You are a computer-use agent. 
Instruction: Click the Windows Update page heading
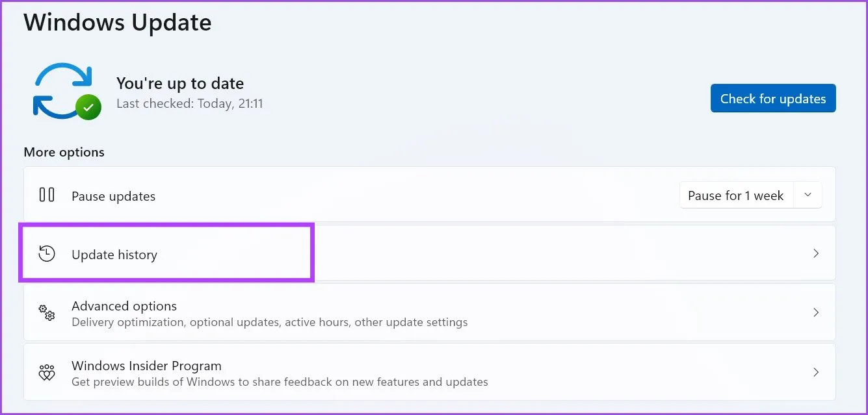click(x=118, y=23)
